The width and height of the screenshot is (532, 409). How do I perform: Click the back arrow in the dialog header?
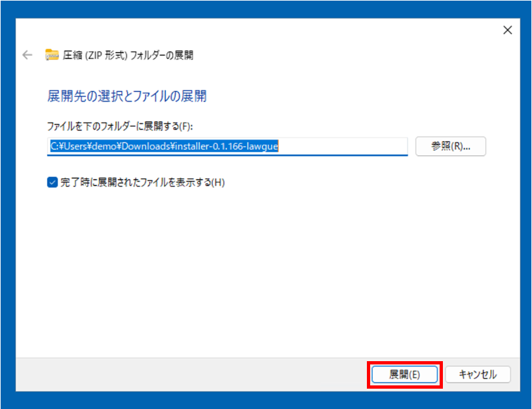pos(27,55)
